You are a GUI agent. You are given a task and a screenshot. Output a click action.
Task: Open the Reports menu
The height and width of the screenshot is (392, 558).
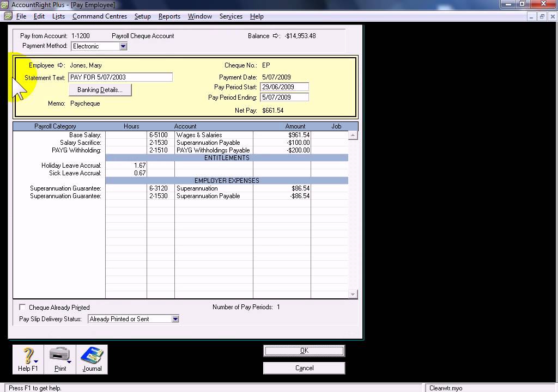tap(169, 16)
